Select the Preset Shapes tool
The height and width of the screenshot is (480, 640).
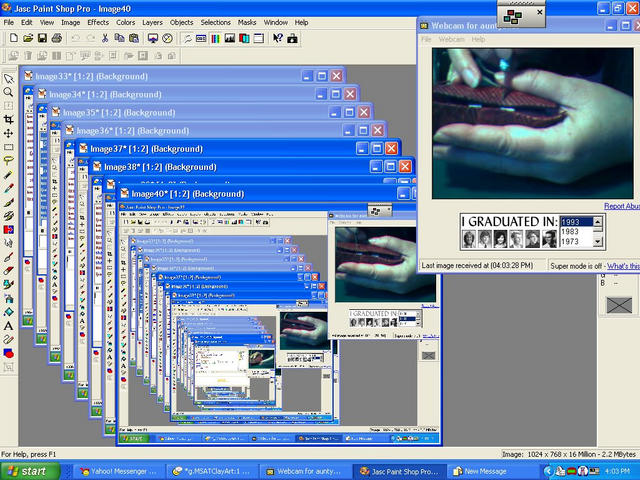(8, 353)
